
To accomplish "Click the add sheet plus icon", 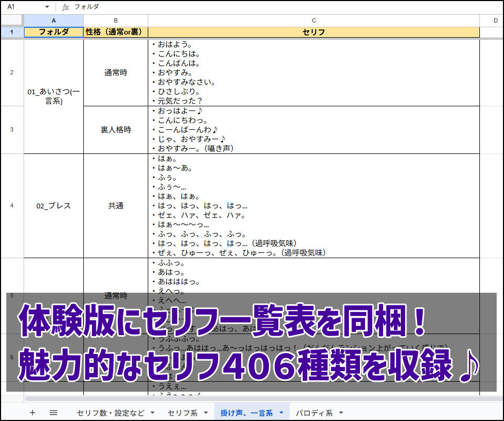I will click(x=32, y=413).
